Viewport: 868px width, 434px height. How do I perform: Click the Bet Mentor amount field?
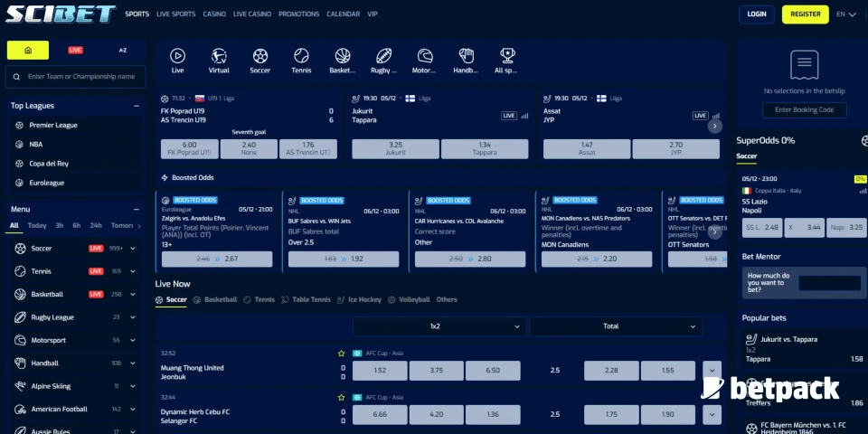[x=829, y=283]
